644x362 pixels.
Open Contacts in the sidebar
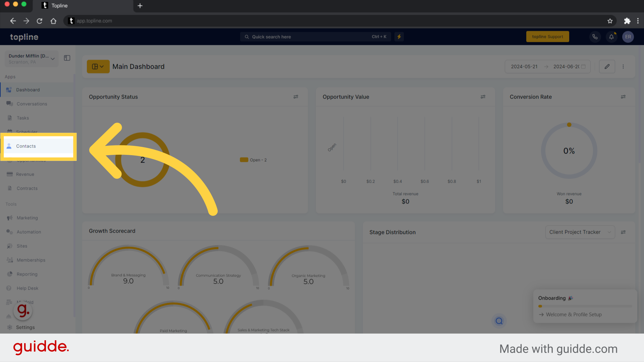pos(26,146)
